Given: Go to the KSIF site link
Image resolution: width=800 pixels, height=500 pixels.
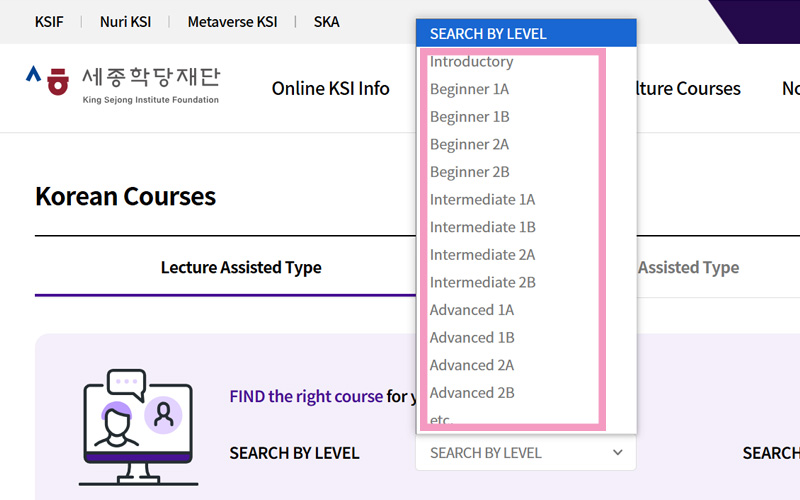Looking at the screenshot, I should click(x=49, y=22).
